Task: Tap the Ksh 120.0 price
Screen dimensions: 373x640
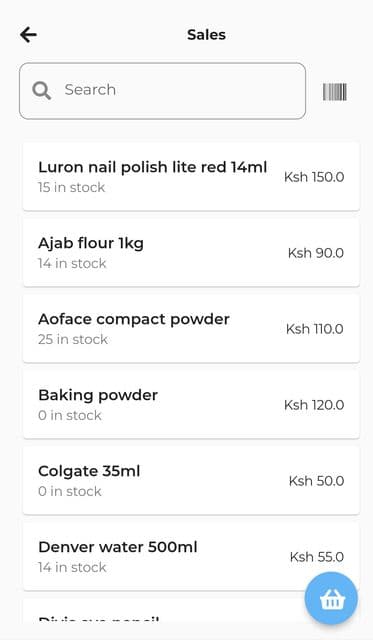Action: [x=314, y=405]
